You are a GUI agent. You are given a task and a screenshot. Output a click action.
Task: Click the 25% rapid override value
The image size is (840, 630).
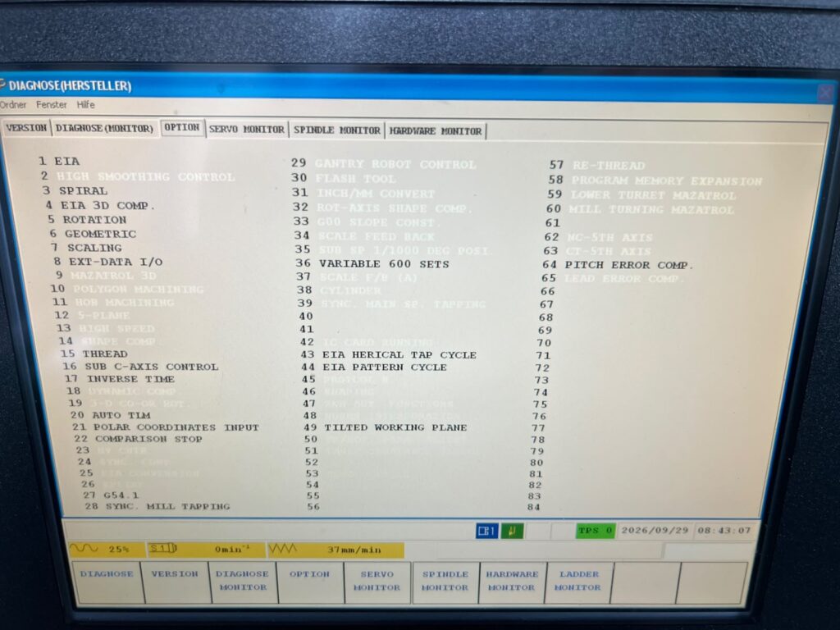click(x=118, y=549)
